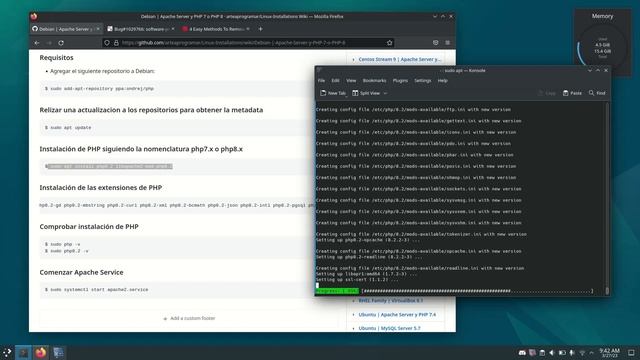Expand hidden system tray icons arrow

pos(591,353)
